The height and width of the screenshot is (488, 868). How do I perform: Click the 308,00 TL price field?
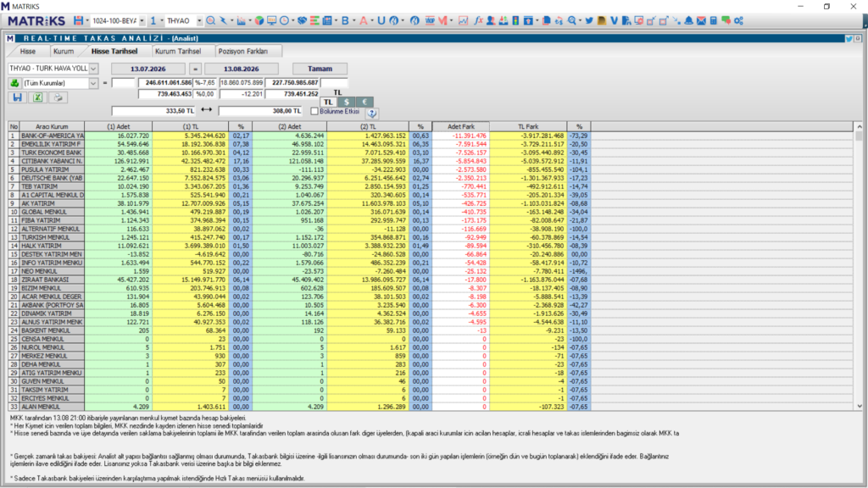click(260, 111)
